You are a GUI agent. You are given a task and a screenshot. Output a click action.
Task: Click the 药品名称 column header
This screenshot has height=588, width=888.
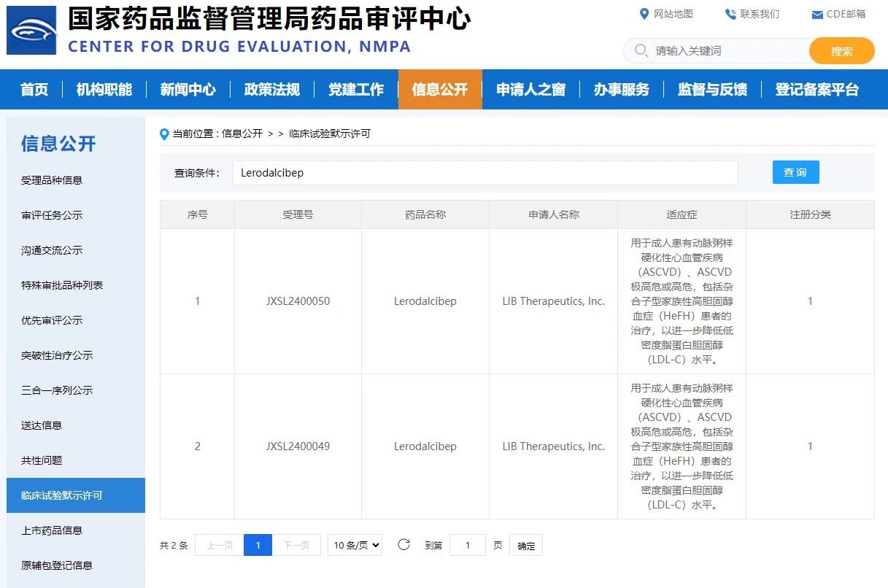tap(425, 215)
